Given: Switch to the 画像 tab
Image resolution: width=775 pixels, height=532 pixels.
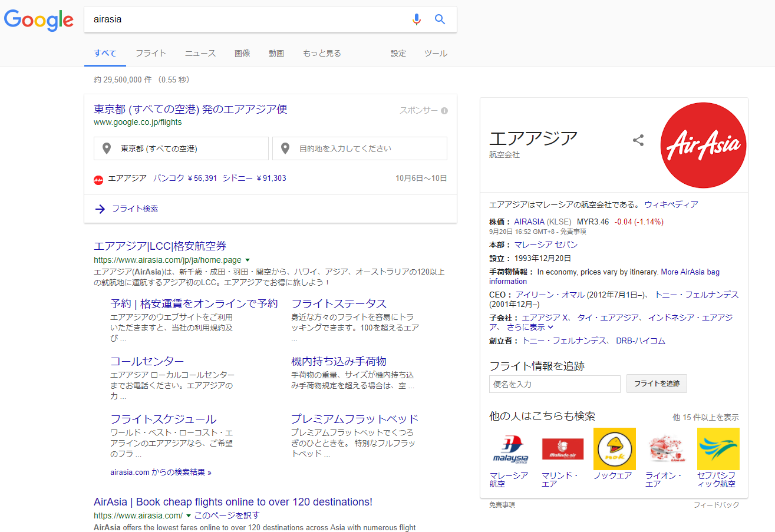Looking at the screenshot, I should click(x=242, y=53).
